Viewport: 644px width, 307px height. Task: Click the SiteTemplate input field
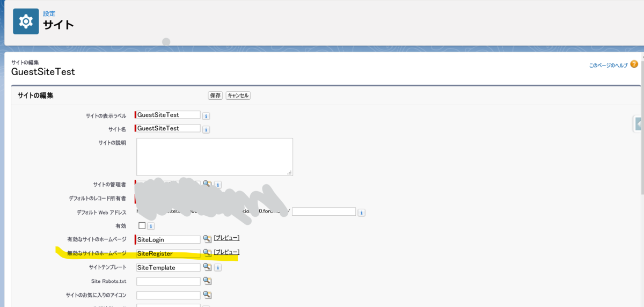168,267
